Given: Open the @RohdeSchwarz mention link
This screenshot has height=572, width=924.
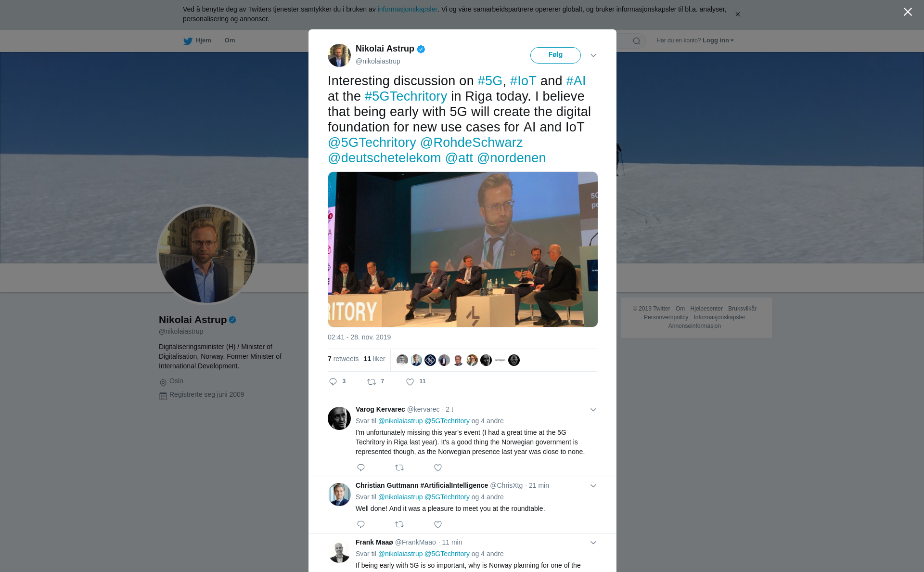Looking at the screenshot, I should (x=471, y=143).
